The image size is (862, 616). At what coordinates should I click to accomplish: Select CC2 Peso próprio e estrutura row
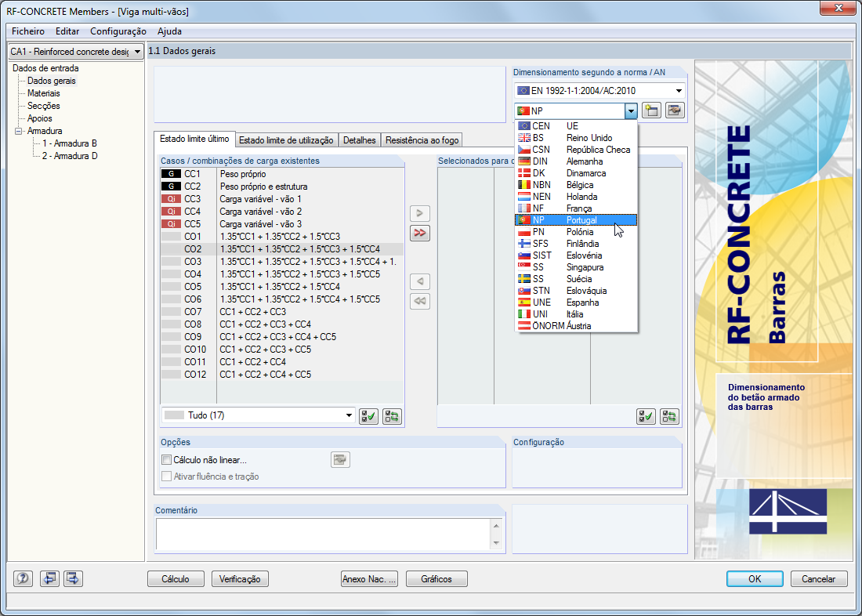click(282, 187)
